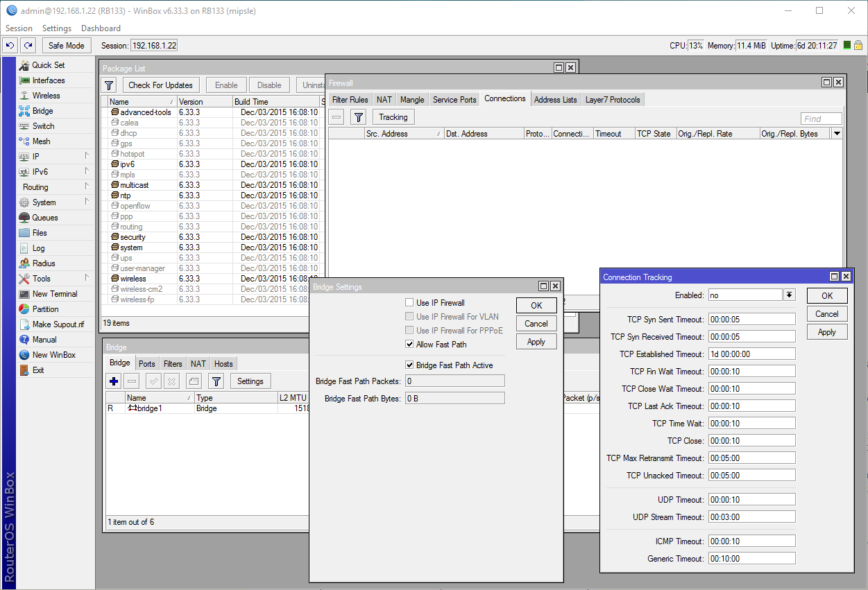Toggle Use IP Firewall checkbox

409,303
